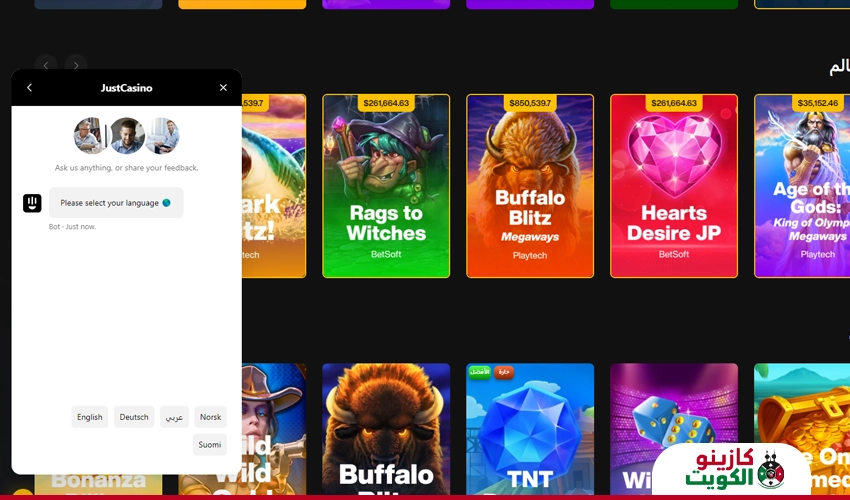Click the back arrow in JustCasino chat
Image resolution: width=850 pixels, height=500 pixels.
tap(29, 88)
